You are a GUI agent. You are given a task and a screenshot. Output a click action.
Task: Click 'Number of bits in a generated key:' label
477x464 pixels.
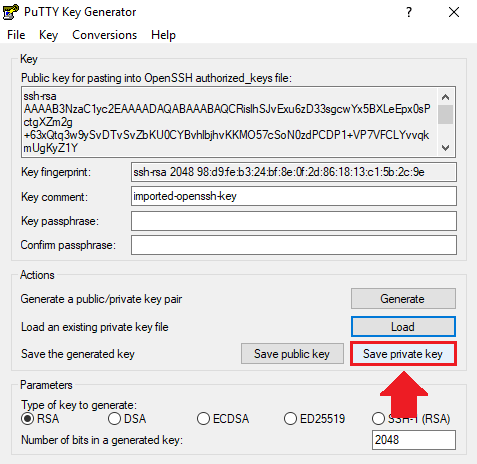tap(102, 440)
